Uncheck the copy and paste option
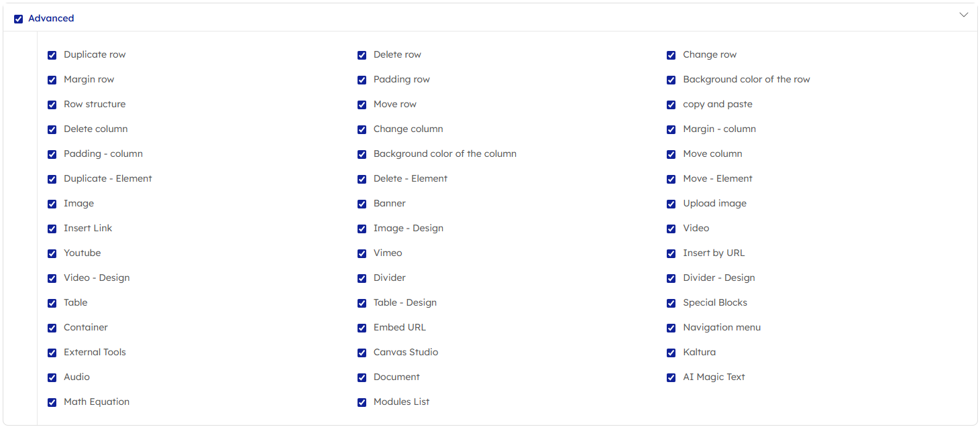Viewport: 980px width, 427px height. (671, 105)
